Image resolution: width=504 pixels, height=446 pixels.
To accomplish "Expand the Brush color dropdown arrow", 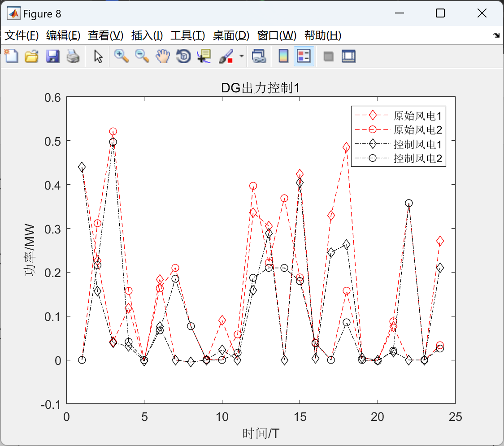I will pos(241,56).
